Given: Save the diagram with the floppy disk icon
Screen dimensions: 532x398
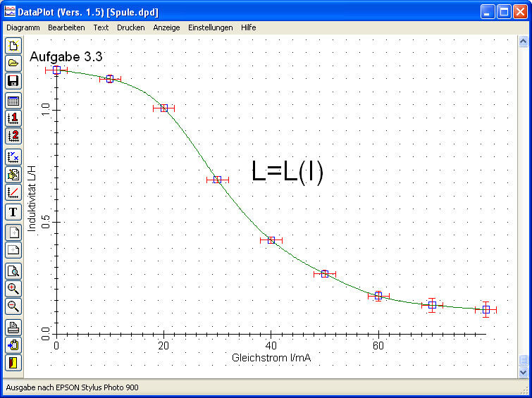Looking at the screenshot, I should [x=13, y=82].
